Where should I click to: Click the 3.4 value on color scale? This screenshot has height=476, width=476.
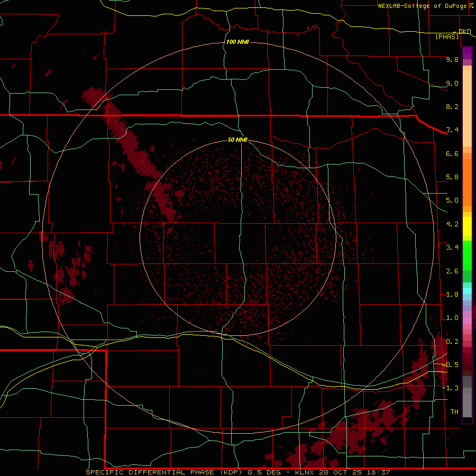[452, 248]
